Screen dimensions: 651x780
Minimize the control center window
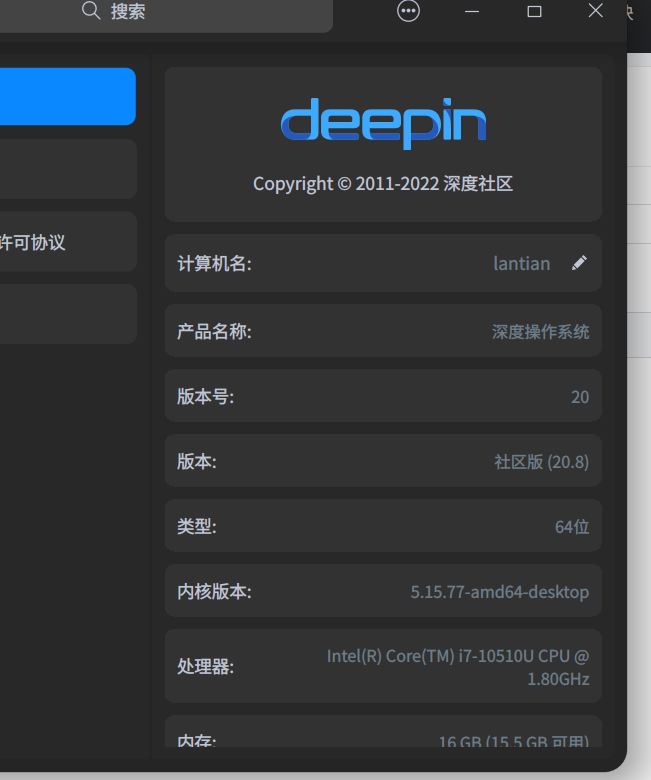[471, 11]
